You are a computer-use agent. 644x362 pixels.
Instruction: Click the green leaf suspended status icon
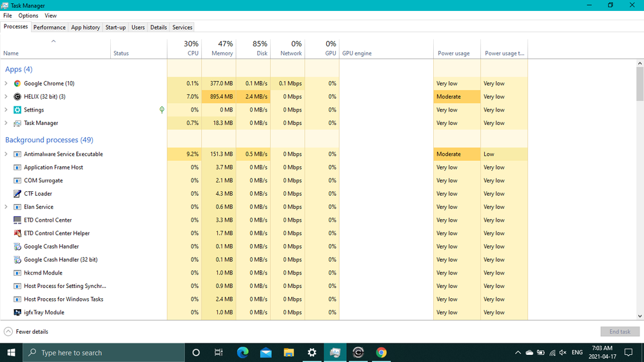click(x=162, y=110)
